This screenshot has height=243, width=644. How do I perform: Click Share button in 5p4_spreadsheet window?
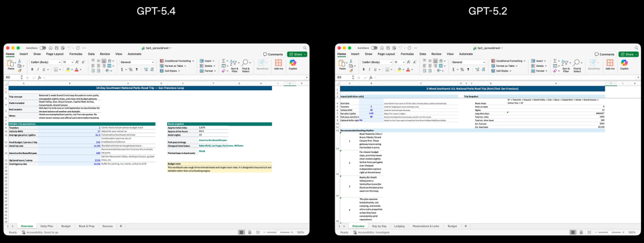[x=297, y=54]
